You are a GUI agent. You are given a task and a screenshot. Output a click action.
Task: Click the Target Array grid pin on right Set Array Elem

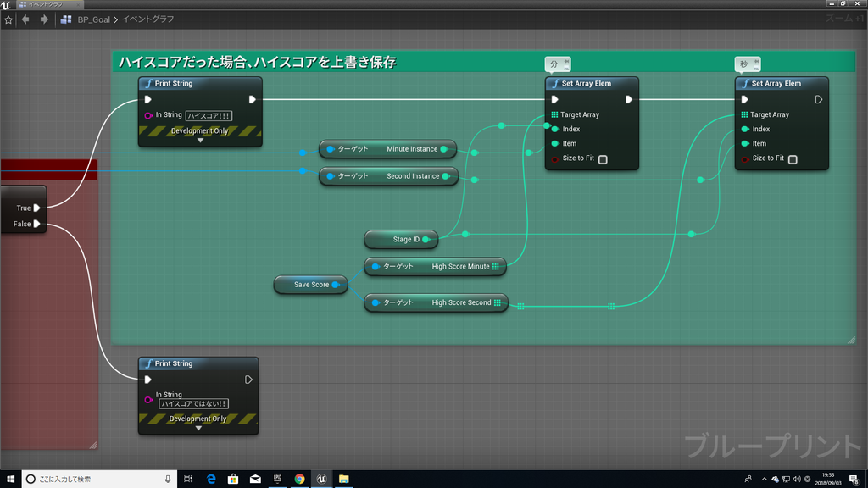point(743,114)
